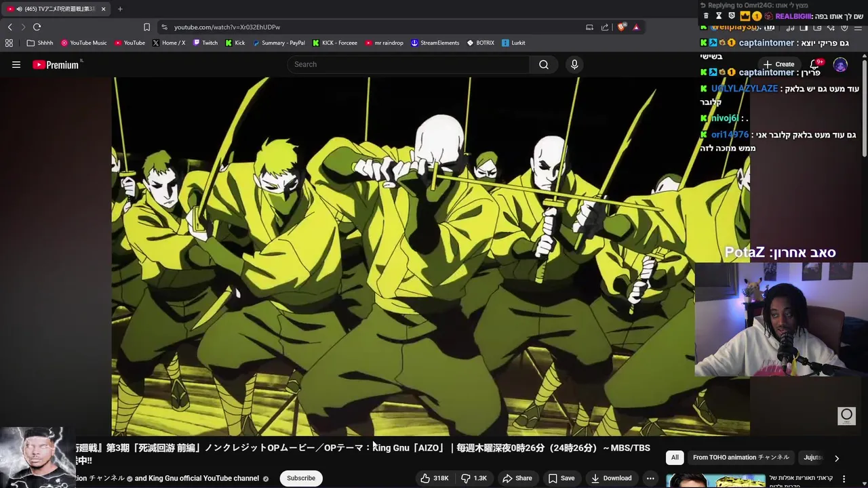868x488 pixels.
Task: Click the youtube.com address bar URL
Action: [227, 27]
